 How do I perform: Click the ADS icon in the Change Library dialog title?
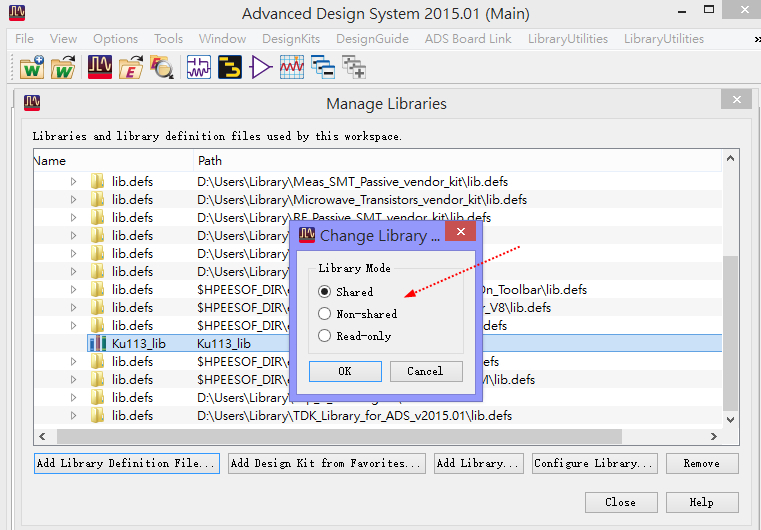[307, 234]
